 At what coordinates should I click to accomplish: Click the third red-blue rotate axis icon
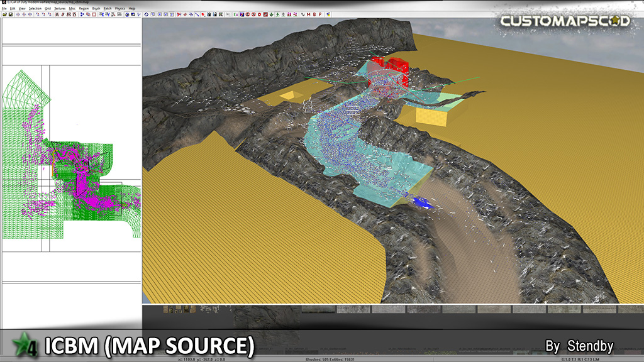point(49,14)
